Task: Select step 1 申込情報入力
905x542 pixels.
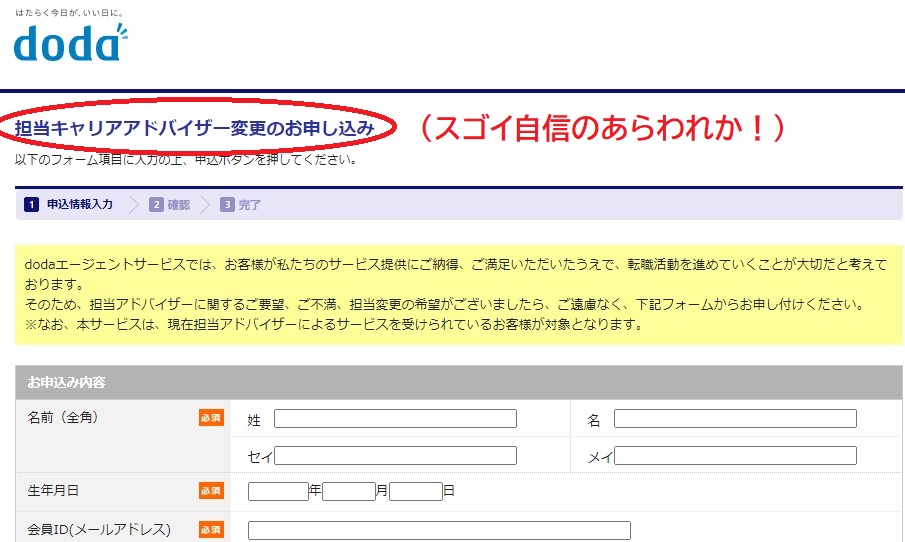Action: click(x=69, y=204)
